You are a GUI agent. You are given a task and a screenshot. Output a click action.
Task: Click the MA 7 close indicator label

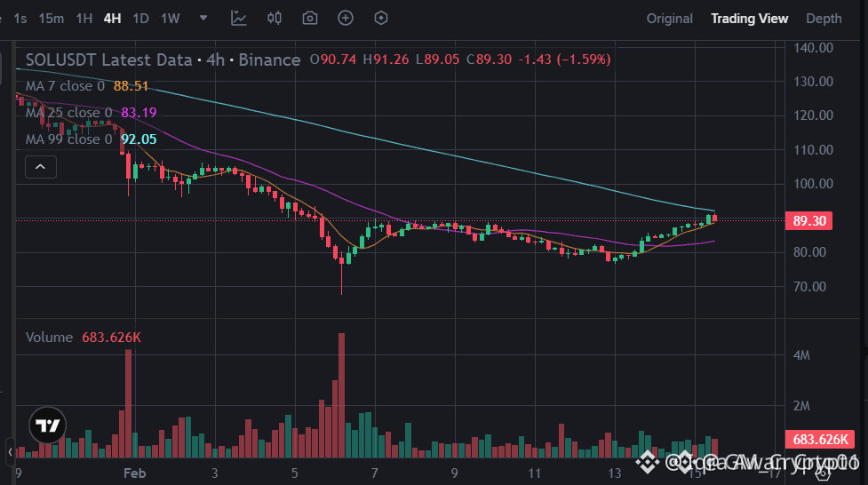coord(65,86)
